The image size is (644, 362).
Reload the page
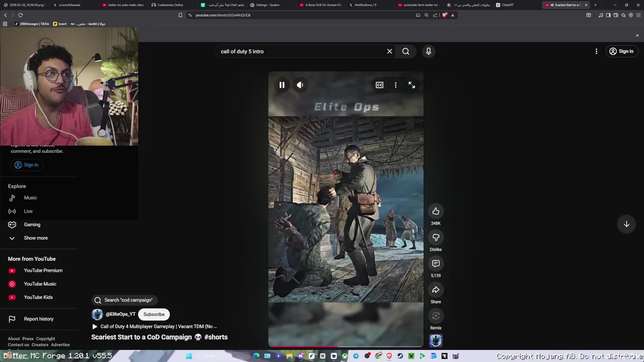pyautogui.click(x=21, y=15)
